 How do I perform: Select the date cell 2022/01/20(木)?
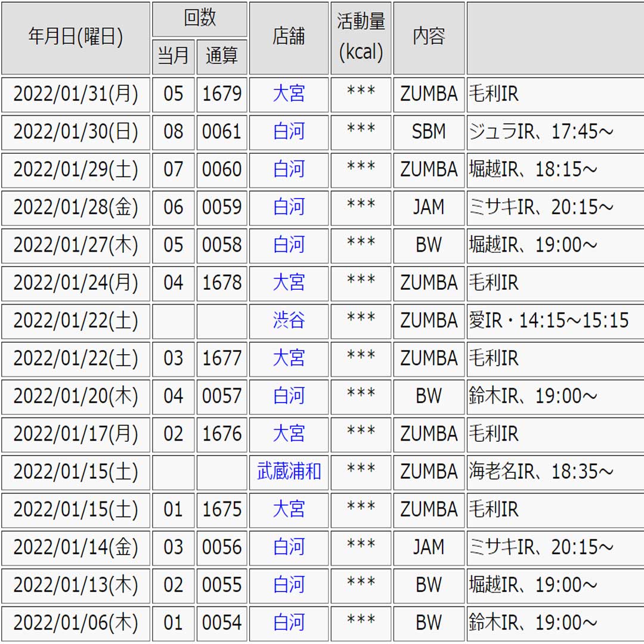pos(76,397)
